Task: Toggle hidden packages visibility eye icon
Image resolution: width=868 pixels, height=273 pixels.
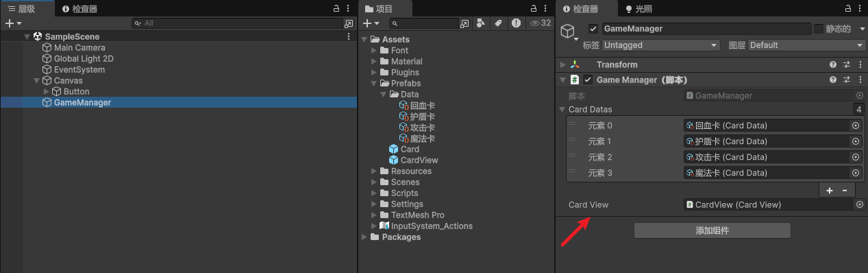Action: 540,23
